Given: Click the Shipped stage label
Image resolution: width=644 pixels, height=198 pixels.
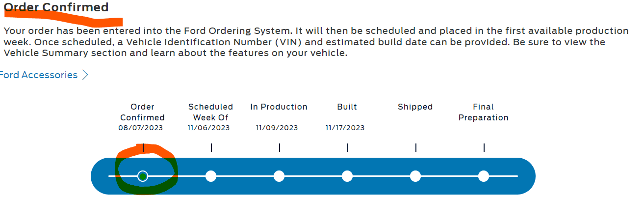Looking at the screenshot, I should click(x=415, y=107).
